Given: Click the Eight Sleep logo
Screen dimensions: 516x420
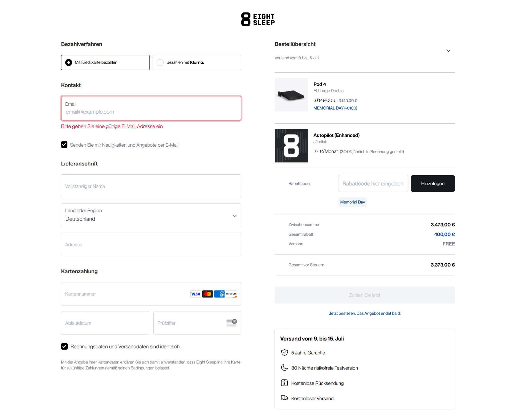Looking at the screenshot, I should click(x=258, y=19).
